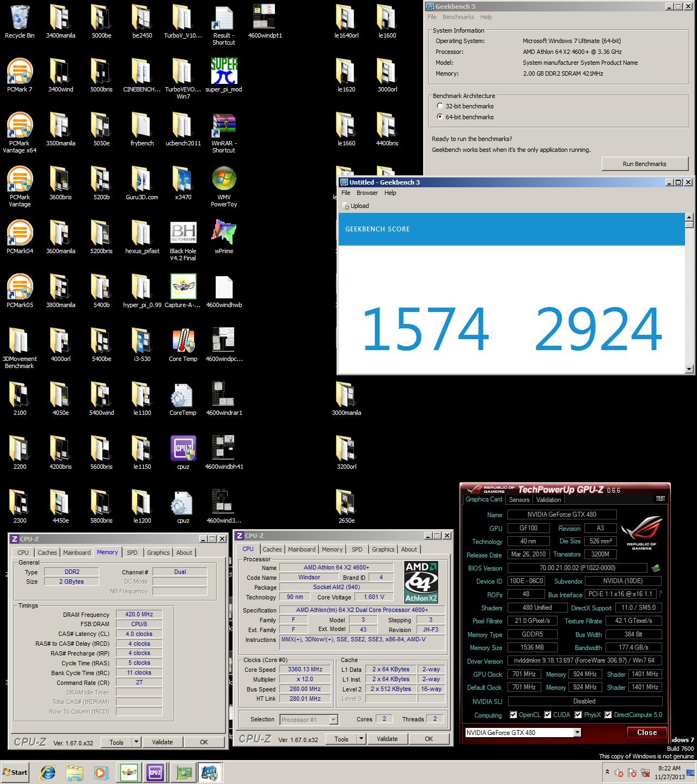The height and width of the screenshot is (784, 697).
Task: Toggle the DirectCompute 5.0 checkbox
Action: pos(608,715)
